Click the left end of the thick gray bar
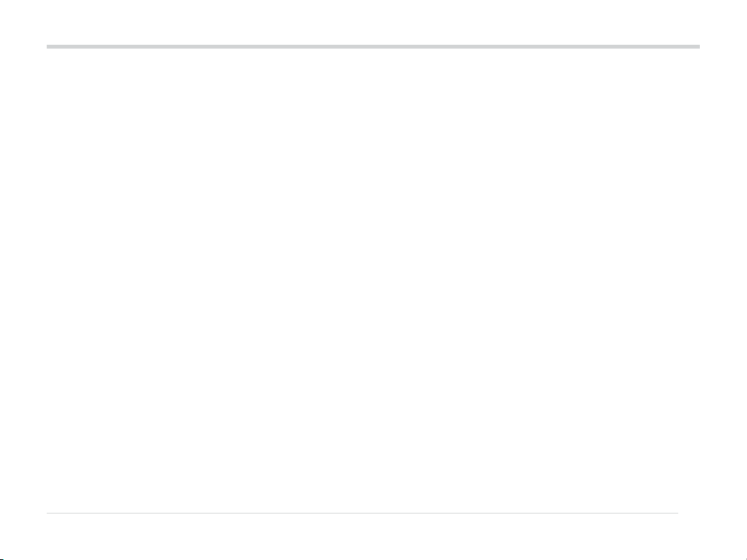Image resolution: width=747 pixels, height=560 pixels. tap(49, 47)
